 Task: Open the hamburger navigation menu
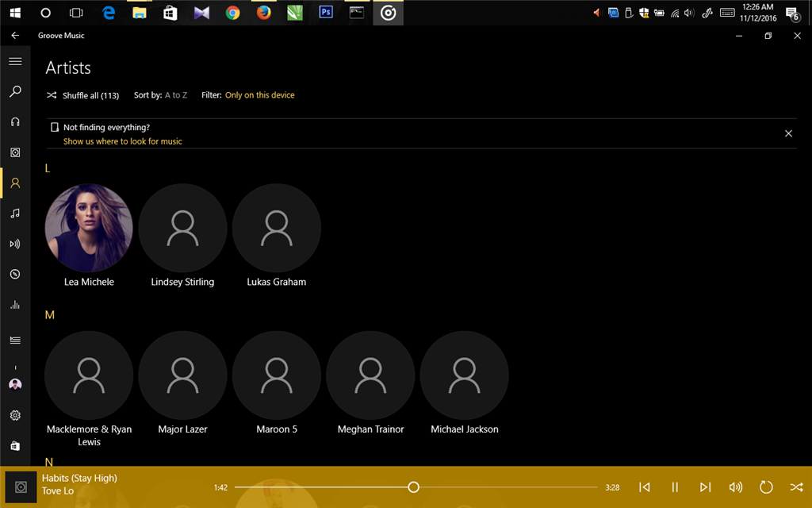[x=15, y=61]
